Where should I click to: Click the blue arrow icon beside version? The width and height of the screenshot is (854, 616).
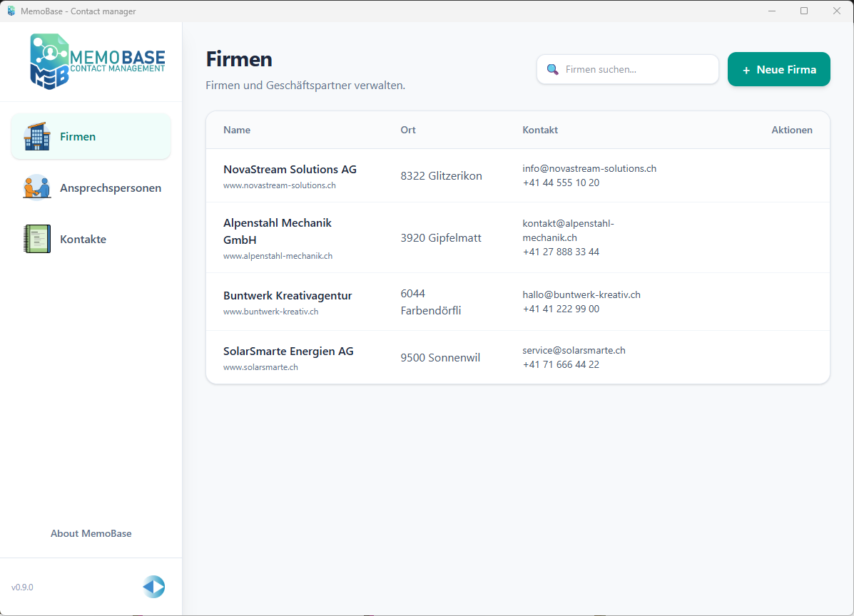(154, 587)
